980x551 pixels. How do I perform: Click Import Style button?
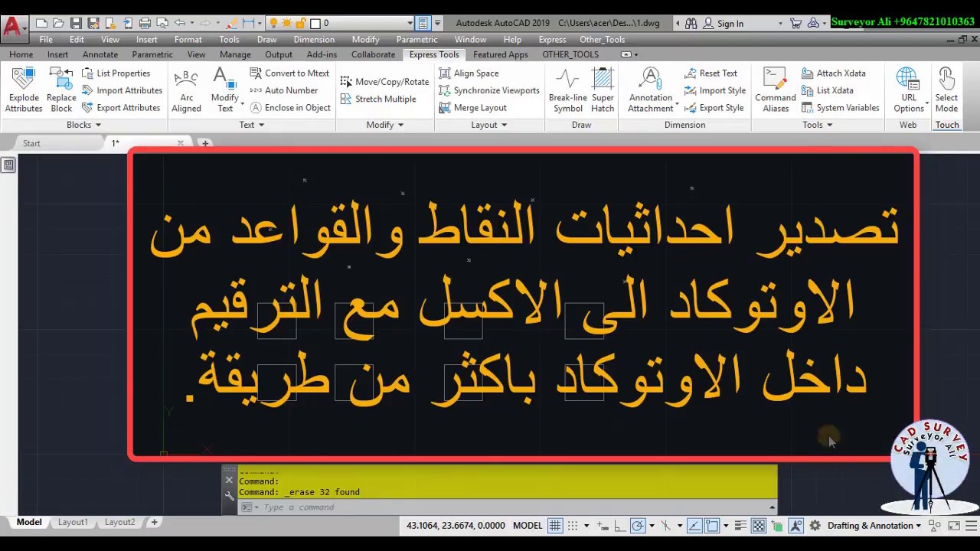click(714, 90)
